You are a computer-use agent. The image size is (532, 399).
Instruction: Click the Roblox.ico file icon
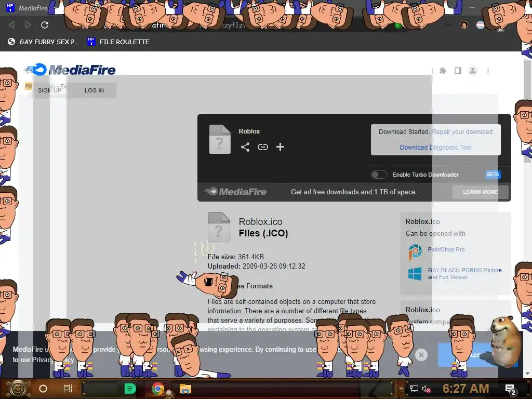click(219, 227)
